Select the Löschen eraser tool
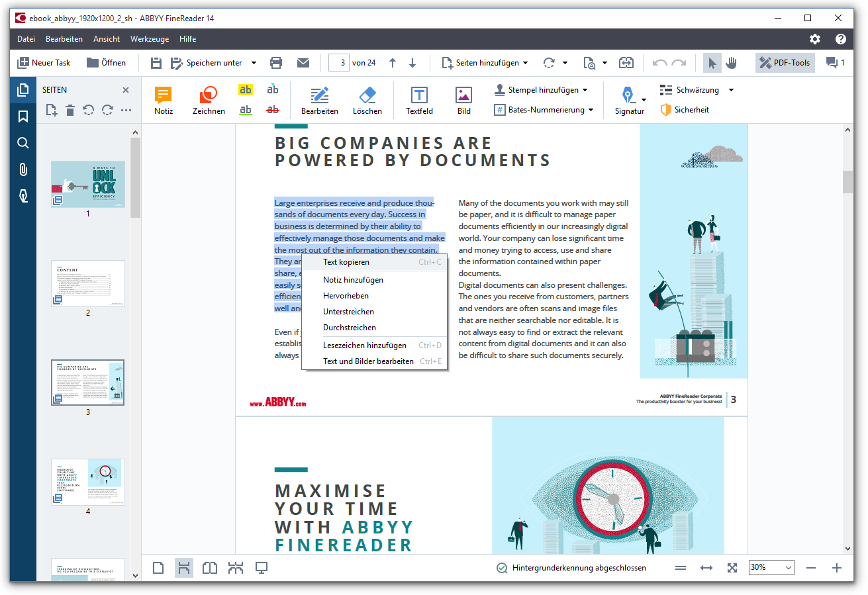 coord(367,101)
